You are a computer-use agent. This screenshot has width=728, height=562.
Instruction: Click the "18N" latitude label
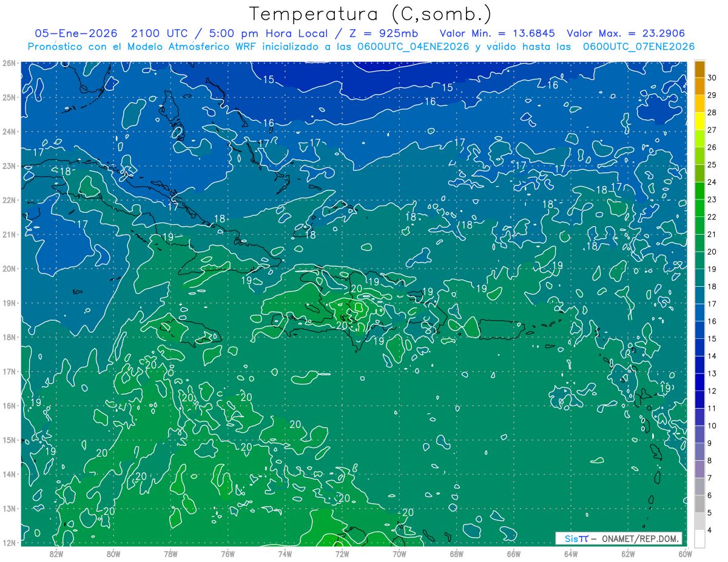[9, 337]
